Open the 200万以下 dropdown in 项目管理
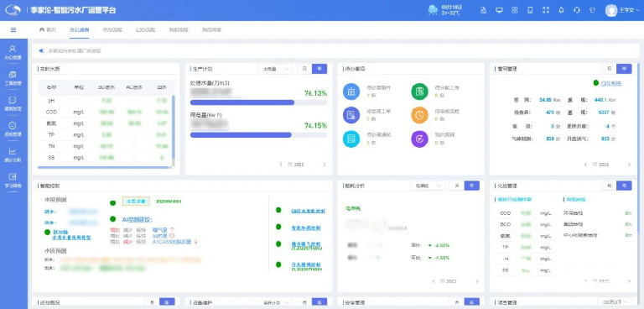The height and width of the screenshot is (309, 644). point(615,302)
